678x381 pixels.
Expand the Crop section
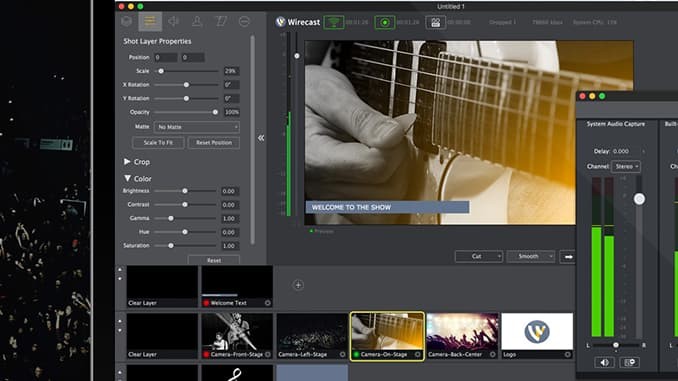pyautogui.click(x=127, y=161)
